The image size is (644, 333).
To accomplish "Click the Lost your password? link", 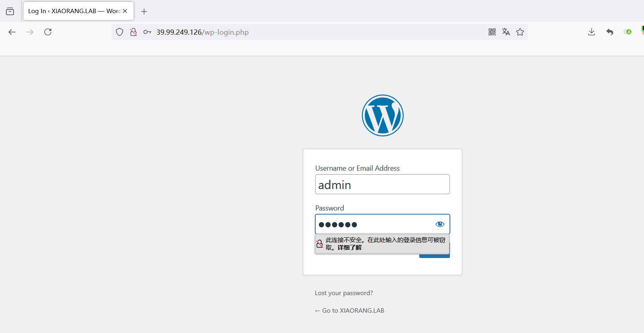I will 344,293.
